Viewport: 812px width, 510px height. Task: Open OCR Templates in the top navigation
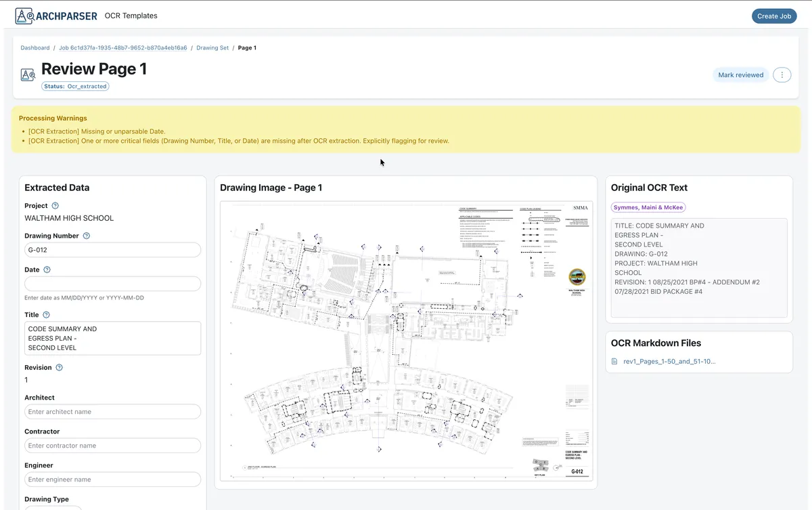coord(131,16)
